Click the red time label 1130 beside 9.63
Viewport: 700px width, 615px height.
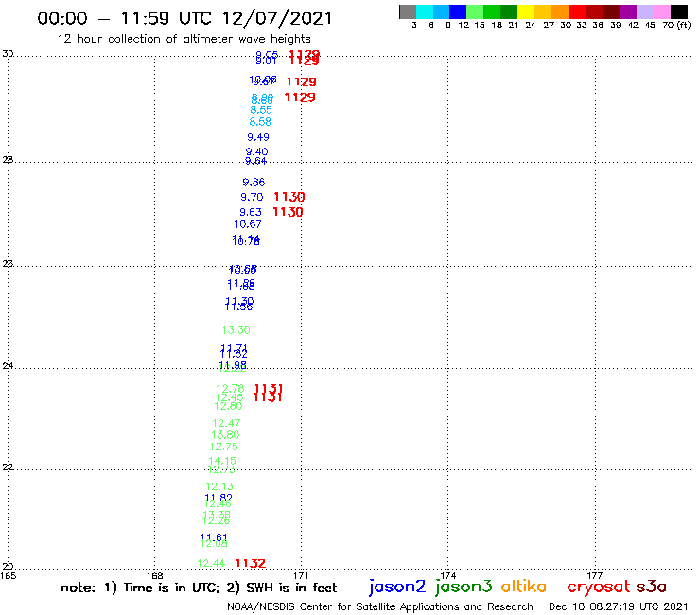[x=288, y=212]
